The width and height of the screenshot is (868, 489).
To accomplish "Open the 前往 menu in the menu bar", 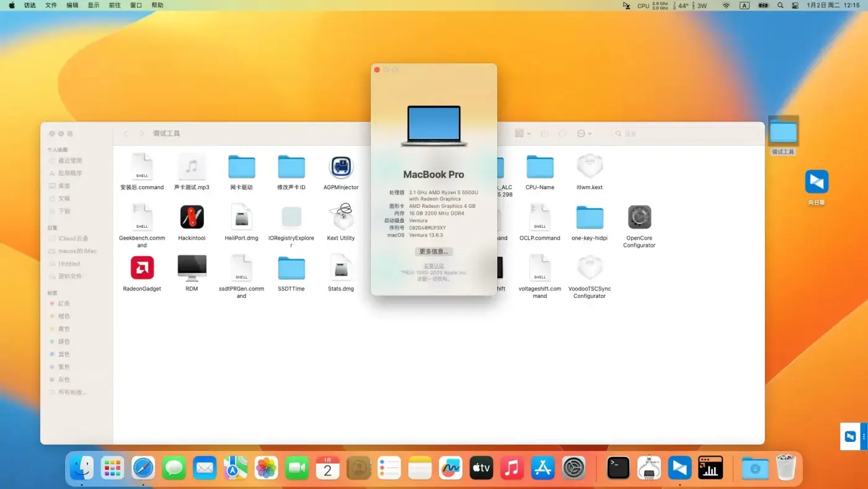I will pyautogui.click(x=115, y=5).
